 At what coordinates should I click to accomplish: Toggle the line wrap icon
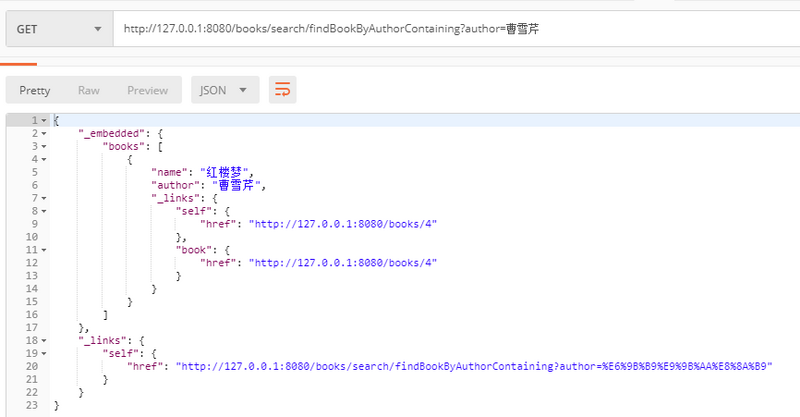[x=283, y=90]
